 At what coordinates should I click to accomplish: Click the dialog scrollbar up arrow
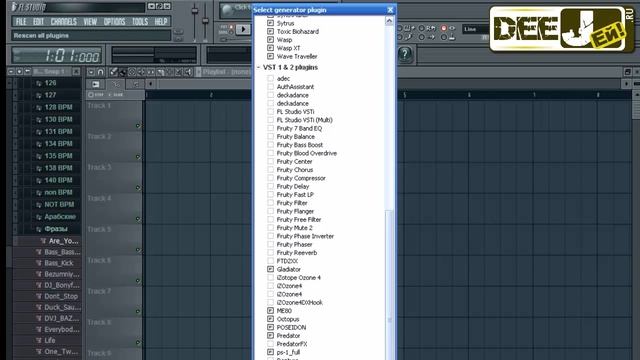(389, 21)
